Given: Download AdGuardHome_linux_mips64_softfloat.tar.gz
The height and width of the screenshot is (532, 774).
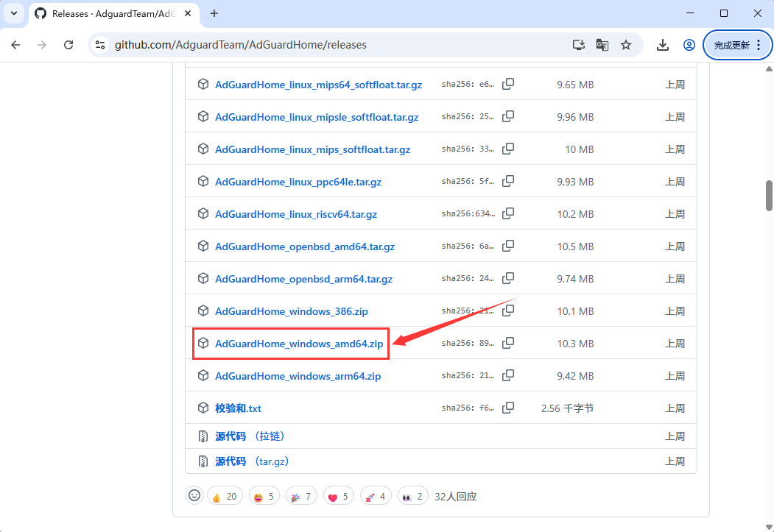Looking at the screenshot, I should tap(318, 85).
